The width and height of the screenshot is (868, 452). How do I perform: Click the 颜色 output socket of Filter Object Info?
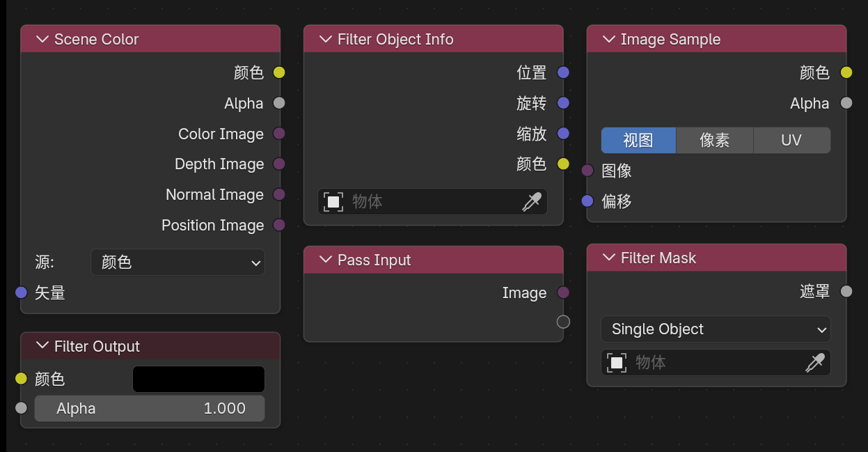pyautogui.click(x=563, y=164)
